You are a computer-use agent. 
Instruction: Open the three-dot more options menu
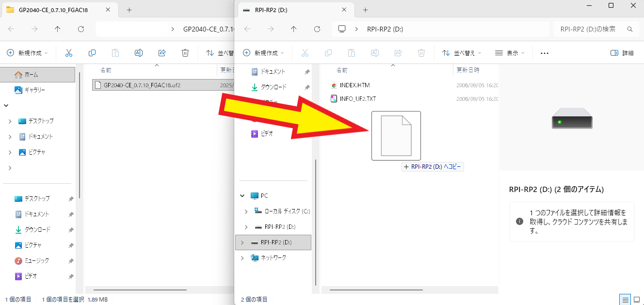pyautogui.click(x=544, y=53)
